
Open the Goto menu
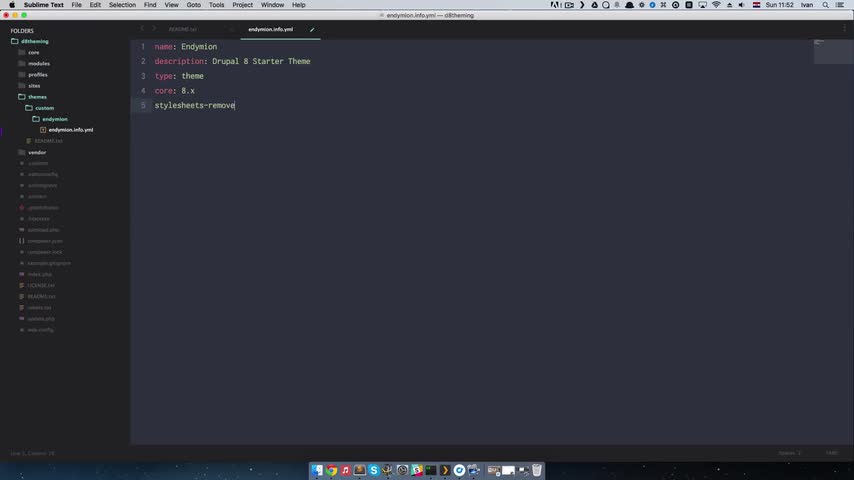tap(193, 5)
